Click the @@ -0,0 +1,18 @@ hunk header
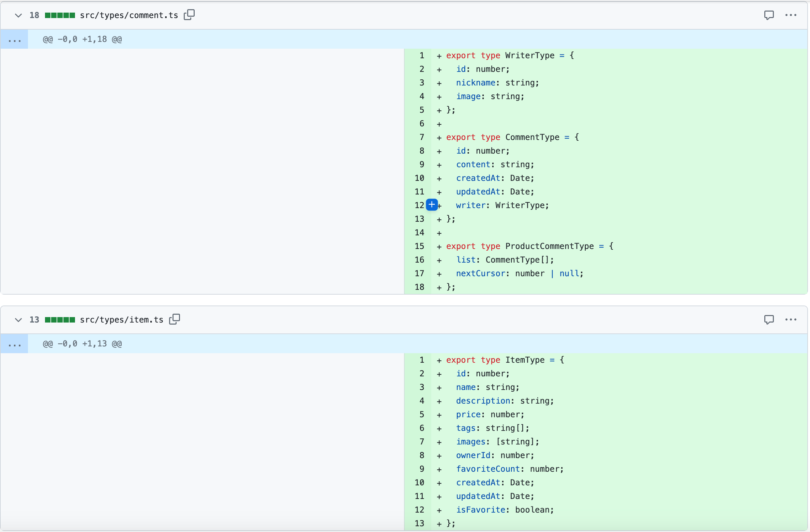This screenshot has width=810, height=532. 82,40
